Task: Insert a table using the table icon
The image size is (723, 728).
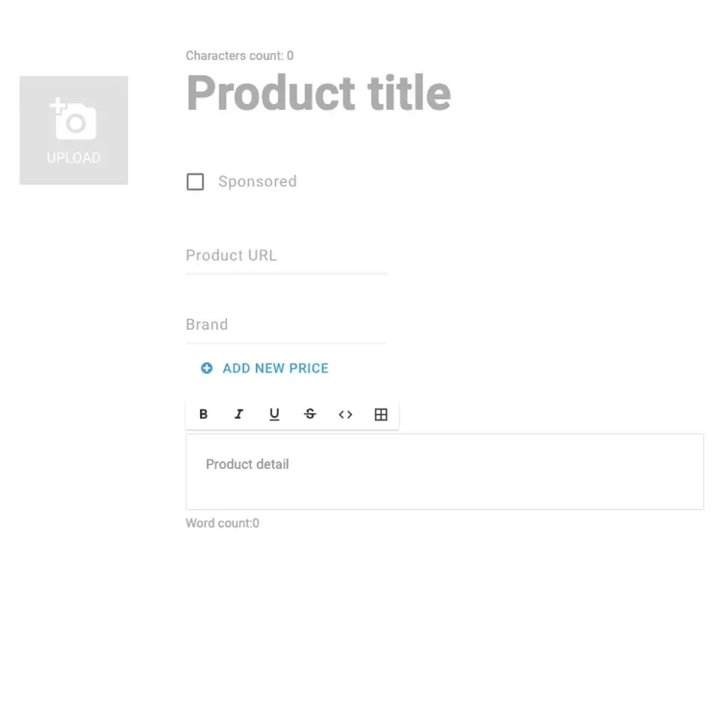Action: coord(380,414)
